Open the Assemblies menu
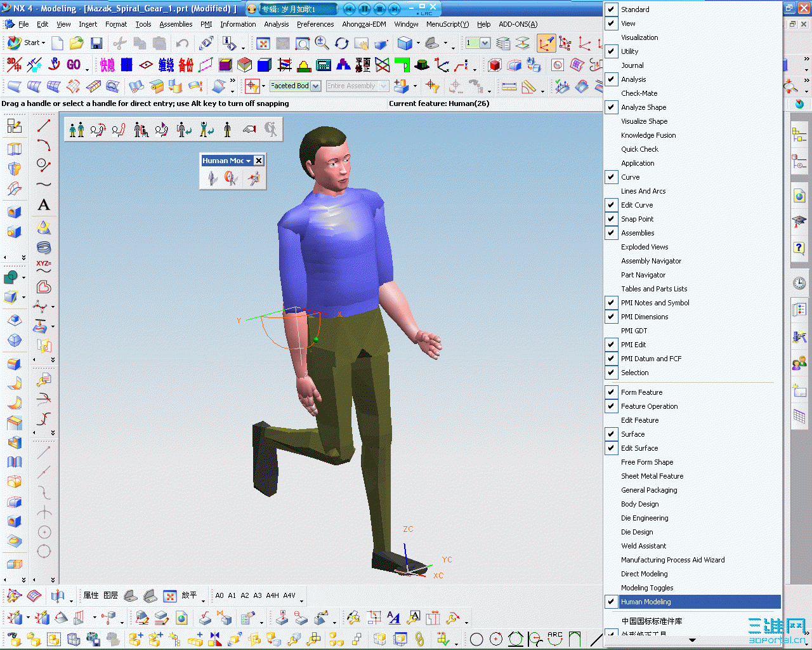This screenshot has height=650, width=812. [176, 24]
